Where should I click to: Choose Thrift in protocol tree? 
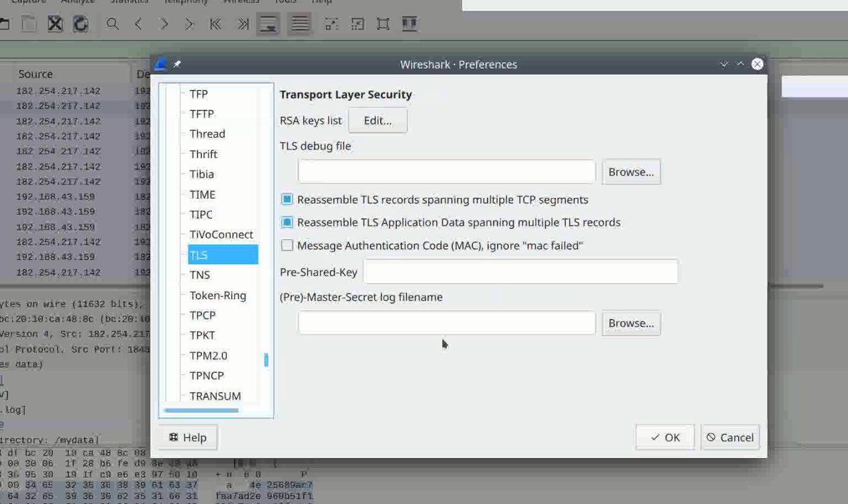pyautogui.click(x=204, y=154)
